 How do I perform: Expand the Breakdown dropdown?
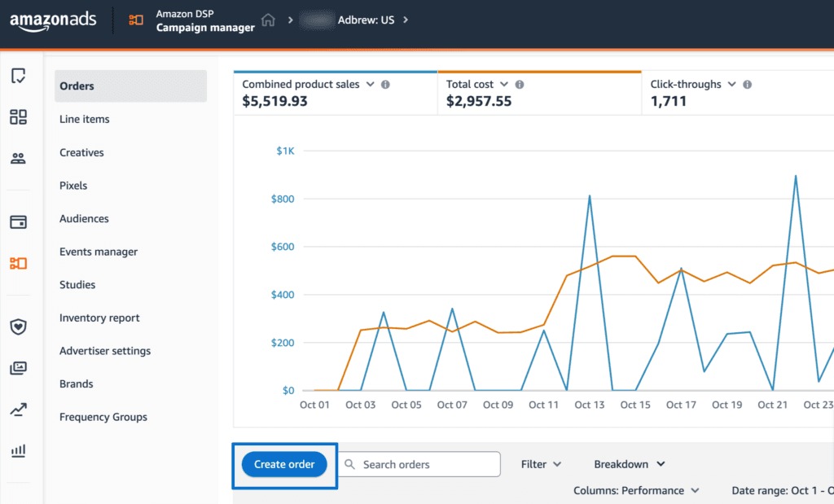(629, 464)
